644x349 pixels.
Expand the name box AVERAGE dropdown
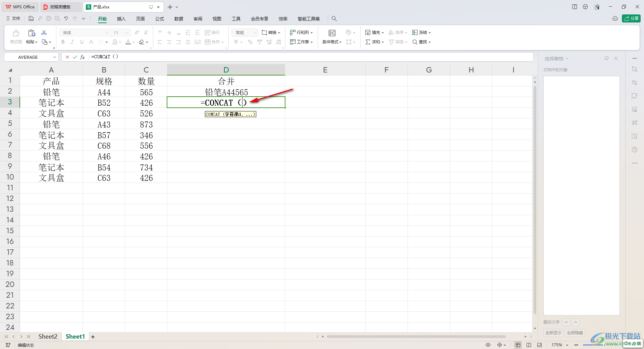click(x=54, y=57)
